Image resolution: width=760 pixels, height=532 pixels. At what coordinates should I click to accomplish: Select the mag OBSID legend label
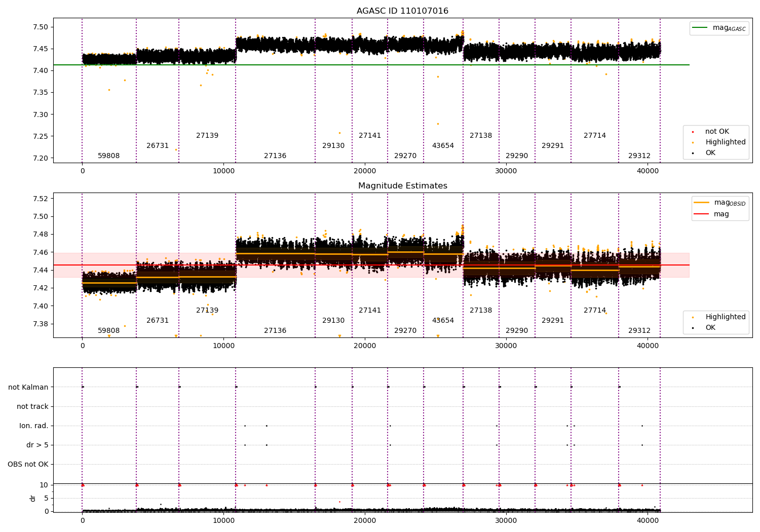click(x=730, y=203)
